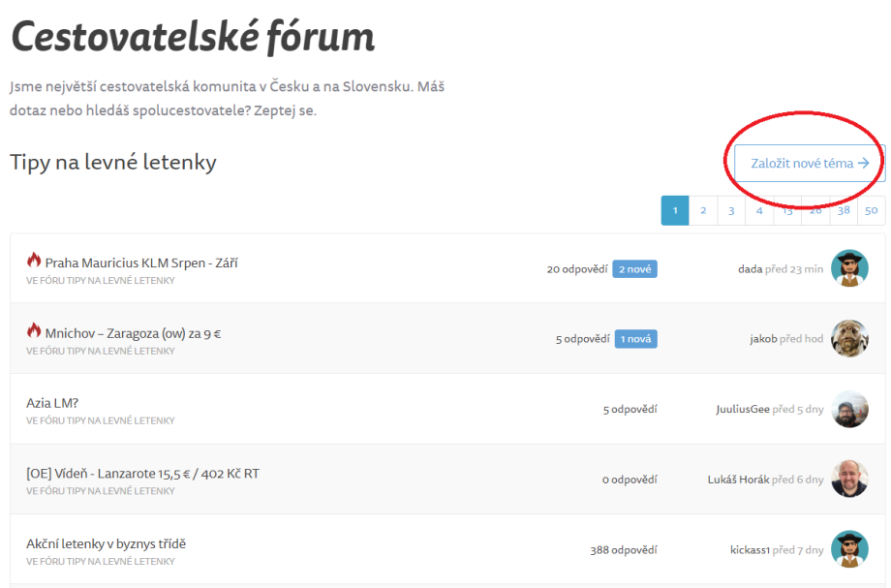Click the '2 nové' badge
Screen dimensions: 891x588
[x=634, y=268]
